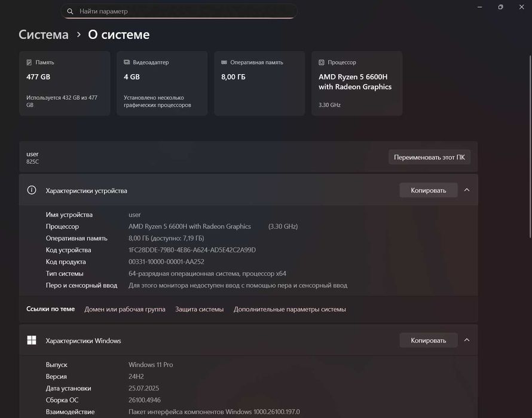Open Дополнительные параметры системы link

[x=290, y=309]
